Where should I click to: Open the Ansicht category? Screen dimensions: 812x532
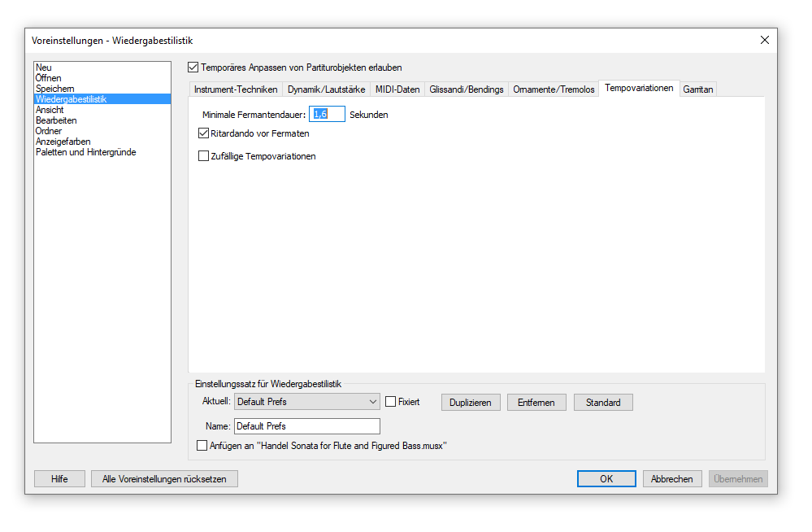pyautogui.click(x=102, y=110)
